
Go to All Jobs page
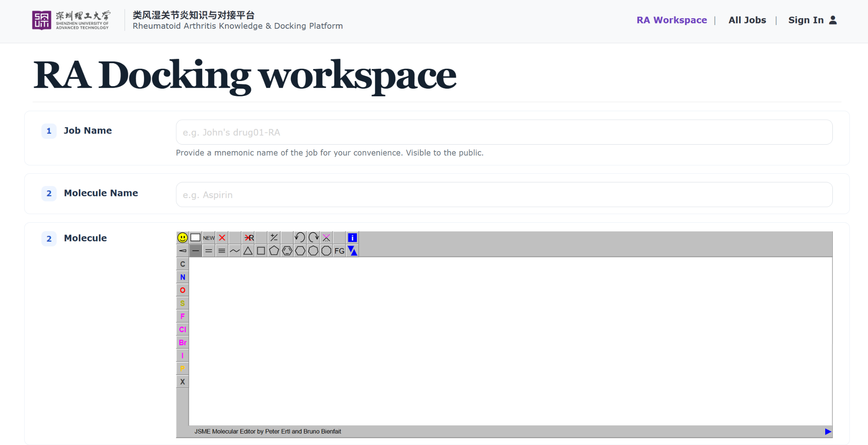(747, 20)
